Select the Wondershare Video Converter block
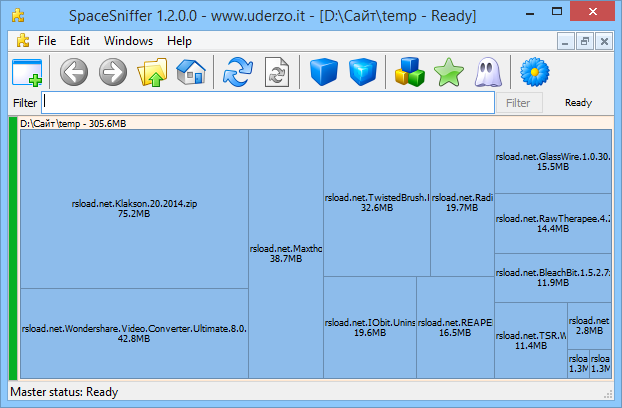 click(x=134, y=333)
